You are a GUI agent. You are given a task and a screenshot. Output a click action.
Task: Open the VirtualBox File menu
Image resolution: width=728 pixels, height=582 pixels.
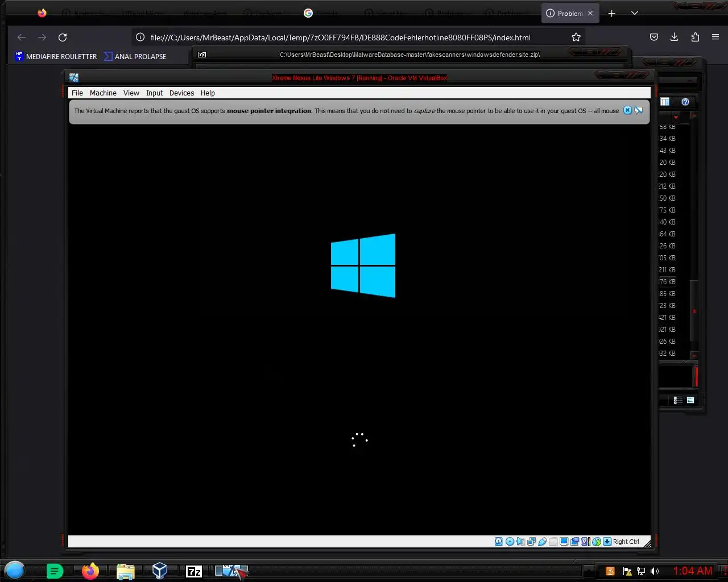tap(77, 93)
